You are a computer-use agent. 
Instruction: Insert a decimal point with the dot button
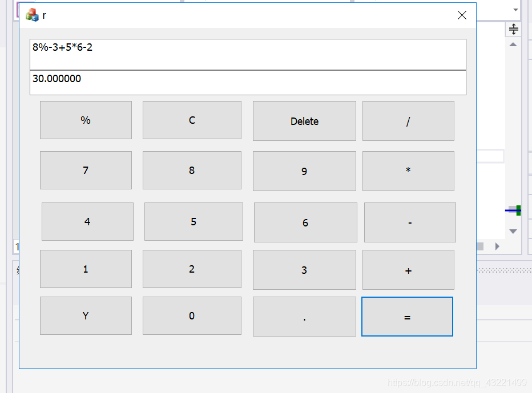point(304,317)
